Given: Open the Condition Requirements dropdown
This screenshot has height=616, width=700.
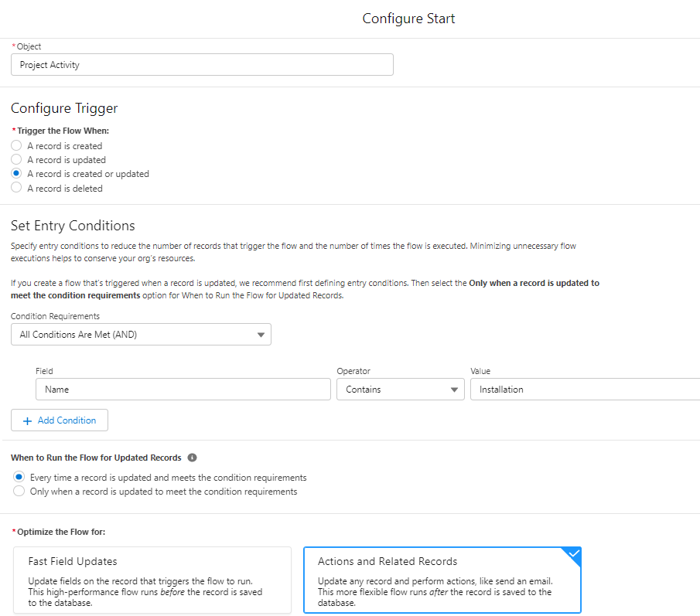Looking at the screenshot, I should pyautogui.click(x=140, y=335).
